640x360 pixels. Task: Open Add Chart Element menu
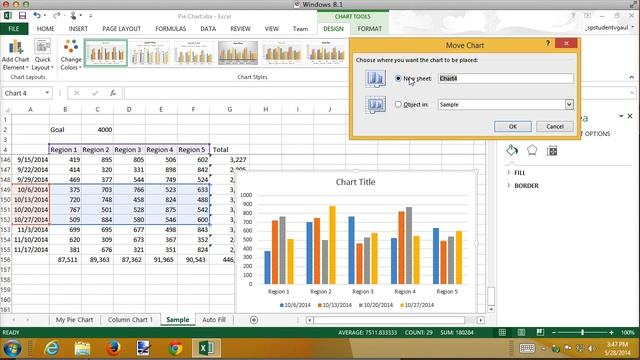[x=16, y=55]
